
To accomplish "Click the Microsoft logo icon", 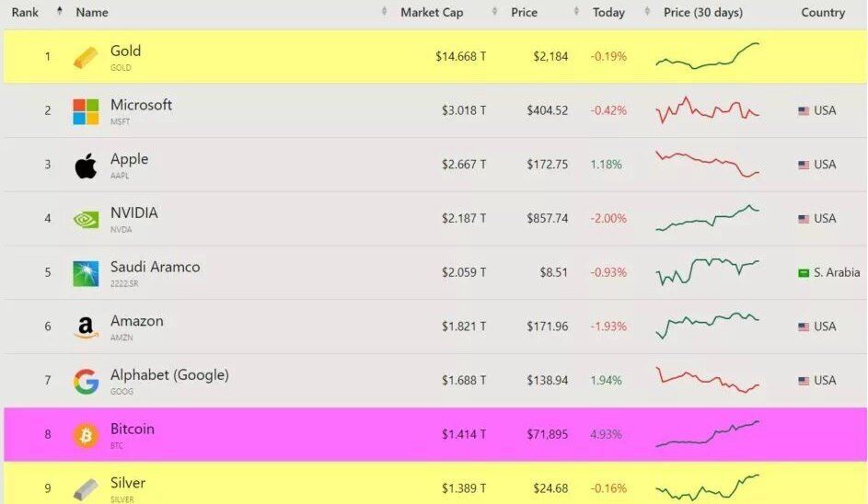I will pyautogui.click(x=86, y=111).
